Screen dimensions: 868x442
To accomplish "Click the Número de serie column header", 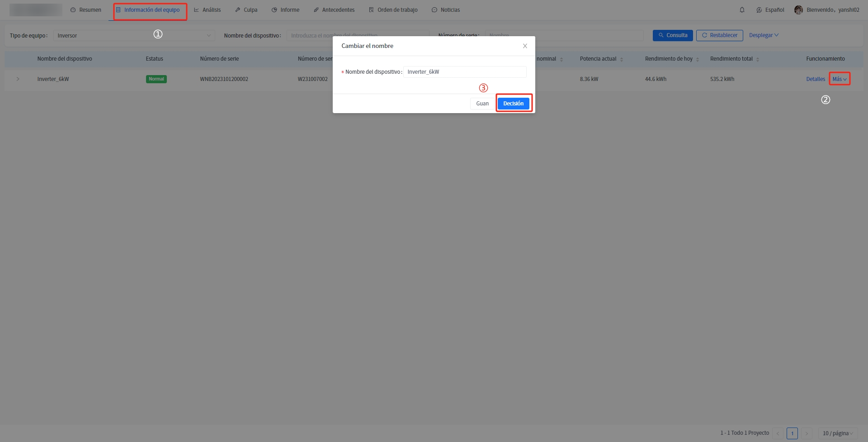I will 219,59.
